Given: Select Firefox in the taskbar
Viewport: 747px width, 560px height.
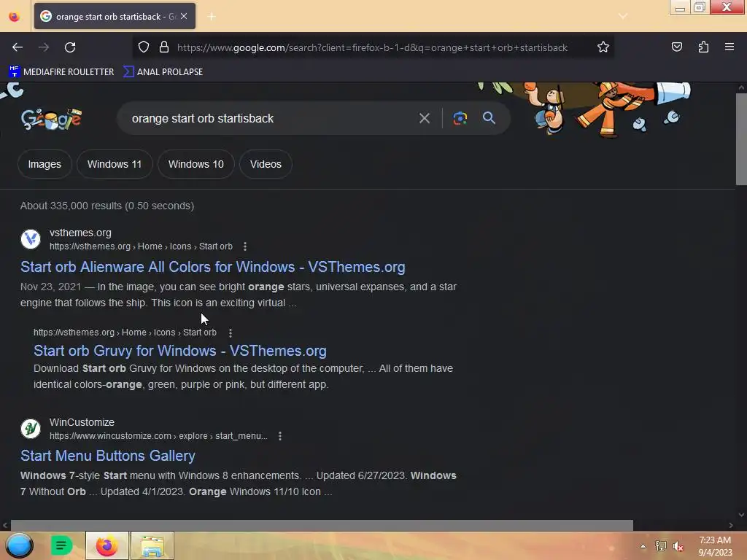Looking at the screenshot, I should coord(107,545).
